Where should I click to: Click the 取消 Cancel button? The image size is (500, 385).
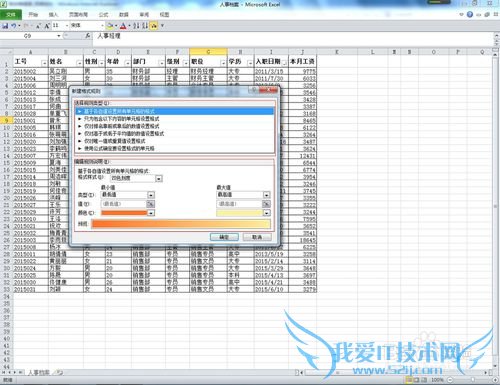point(257,237)
